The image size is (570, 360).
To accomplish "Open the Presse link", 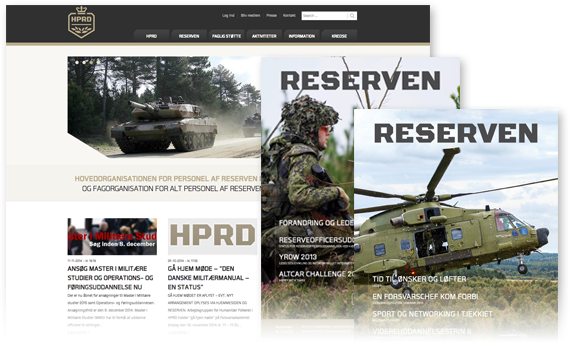I will [x=272, y=16].
